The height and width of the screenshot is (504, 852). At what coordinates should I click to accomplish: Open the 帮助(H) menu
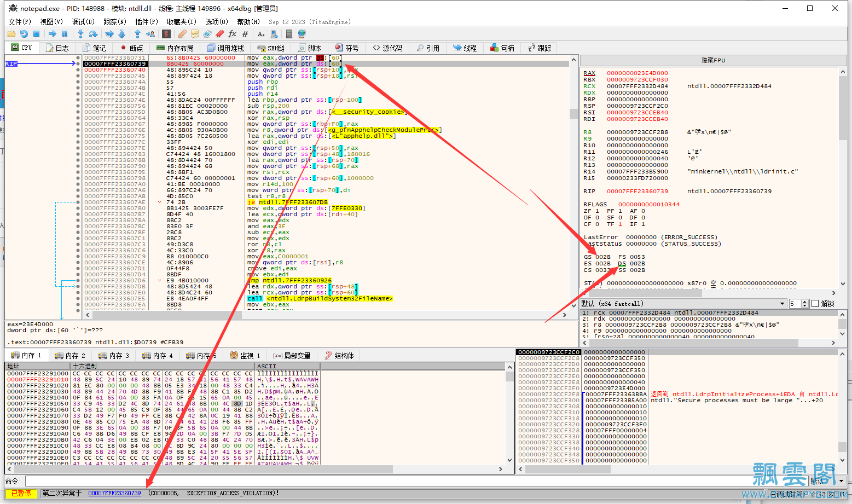point(248,22)
